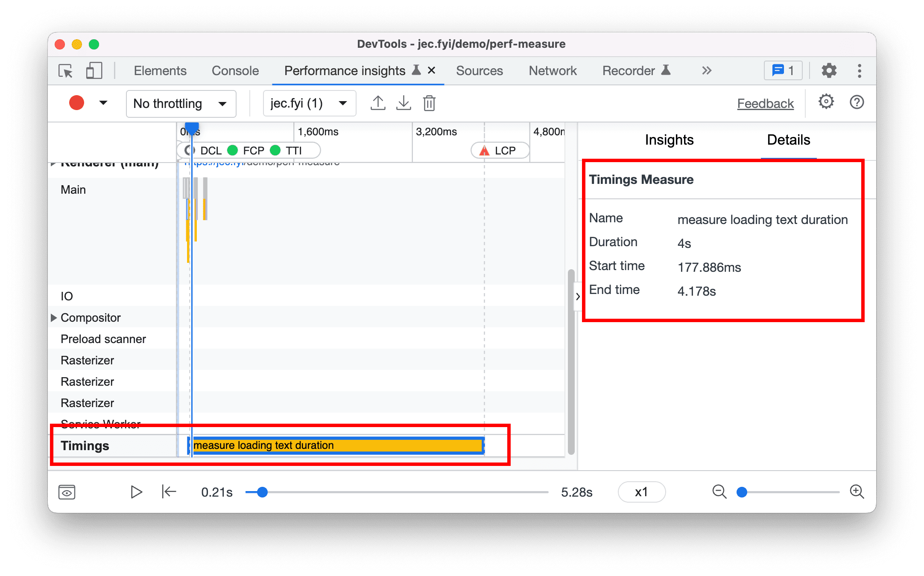Click the download/export recording icon
The height and width of the screenshot is (576, 924).
click(x=403, y=102)
